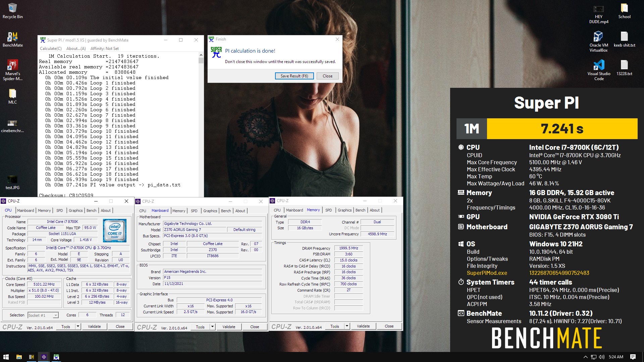The height and width of the screenshot is (362, 644).
Task: Click Validate in the first CPU-Z window
Action: tap(94, 326)
